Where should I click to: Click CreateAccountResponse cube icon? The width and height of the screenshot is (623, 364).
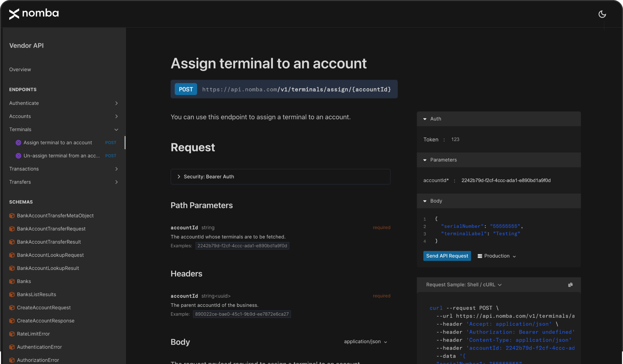12,320
